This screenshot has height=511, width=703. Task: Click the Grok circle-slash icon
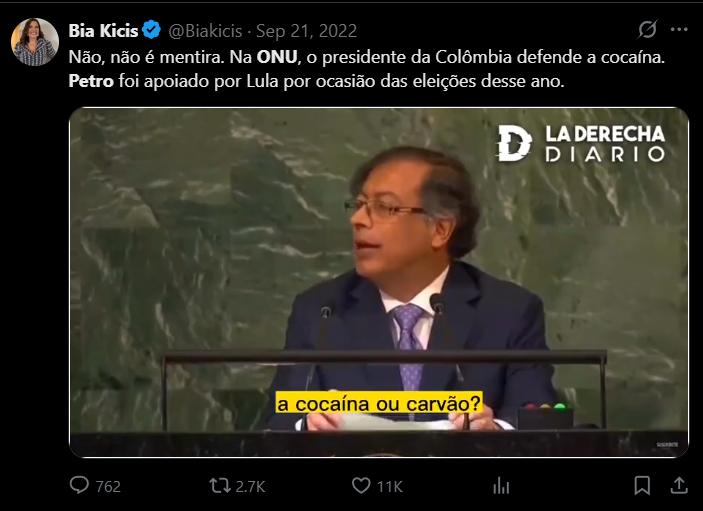click(x=647, y=30)
